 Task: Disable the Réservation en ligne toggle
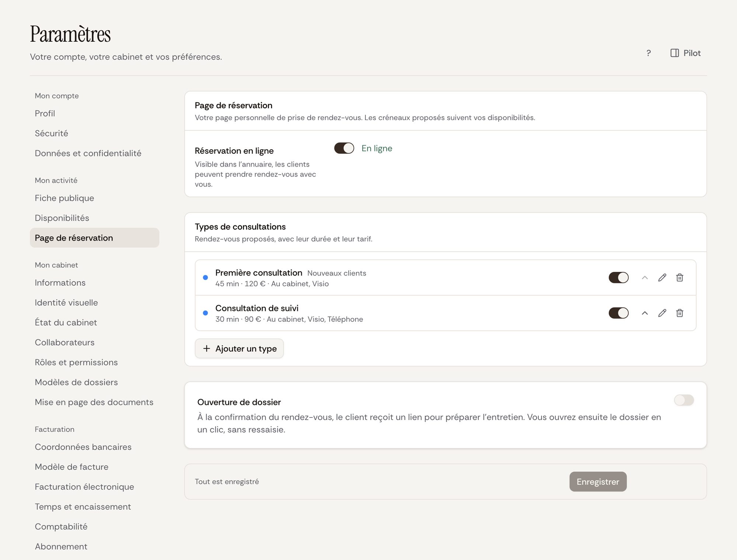click(344, 148)
